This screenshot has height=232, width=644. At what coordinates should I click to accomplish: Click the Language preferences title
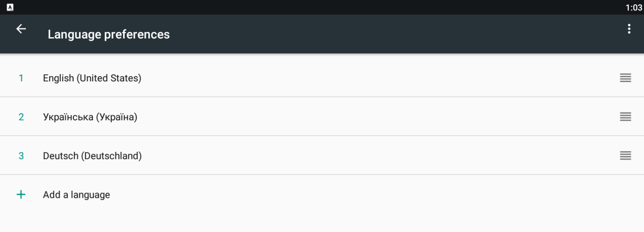108,35
